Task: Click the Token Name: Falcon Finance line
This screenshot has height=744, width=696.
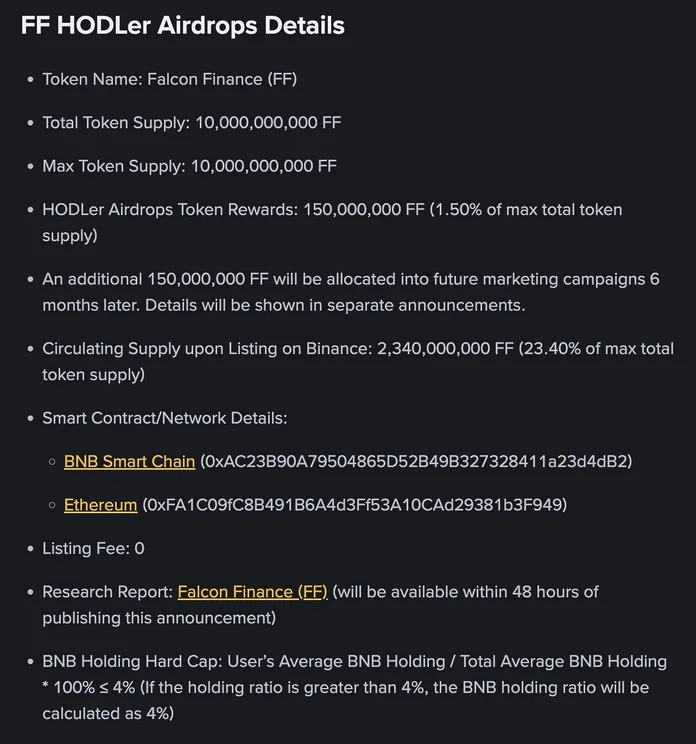Action: pyautogui.click(x=169, y=79)
